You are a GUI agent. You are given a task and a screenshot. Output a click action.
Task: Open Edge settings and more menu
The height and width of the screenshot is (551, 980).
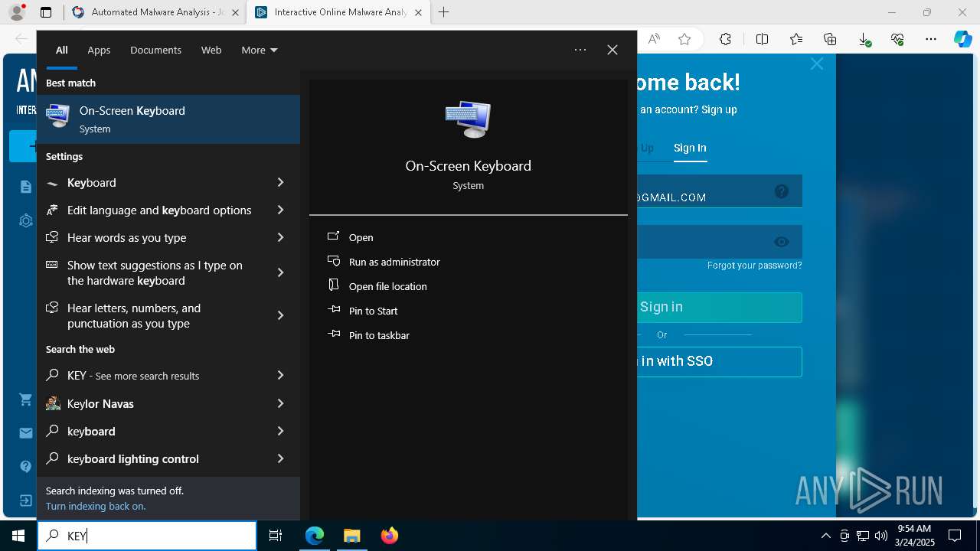pos(931,39)
